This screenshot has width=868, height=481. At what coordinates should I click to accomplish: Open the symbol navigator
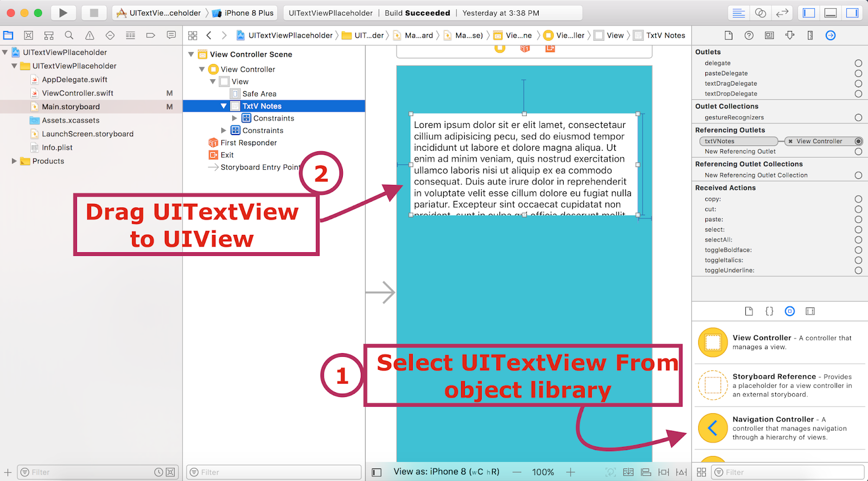tap(49, 35)
